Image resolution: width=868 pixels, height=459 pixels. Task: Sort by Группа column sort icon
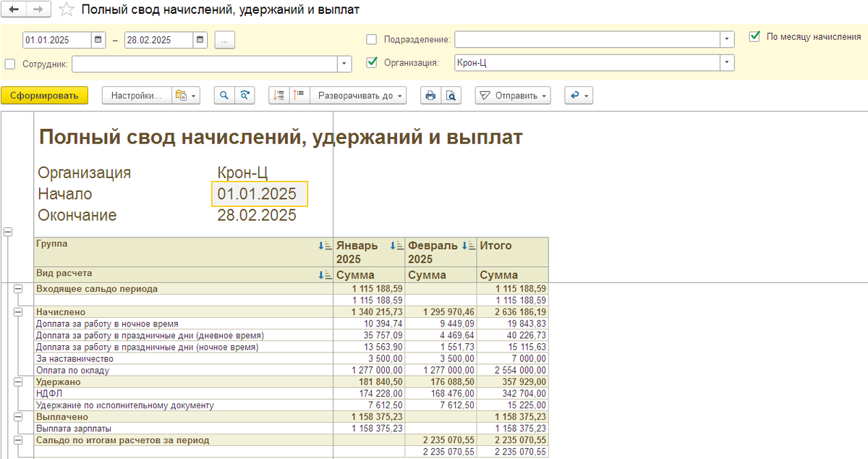[325, 246]
